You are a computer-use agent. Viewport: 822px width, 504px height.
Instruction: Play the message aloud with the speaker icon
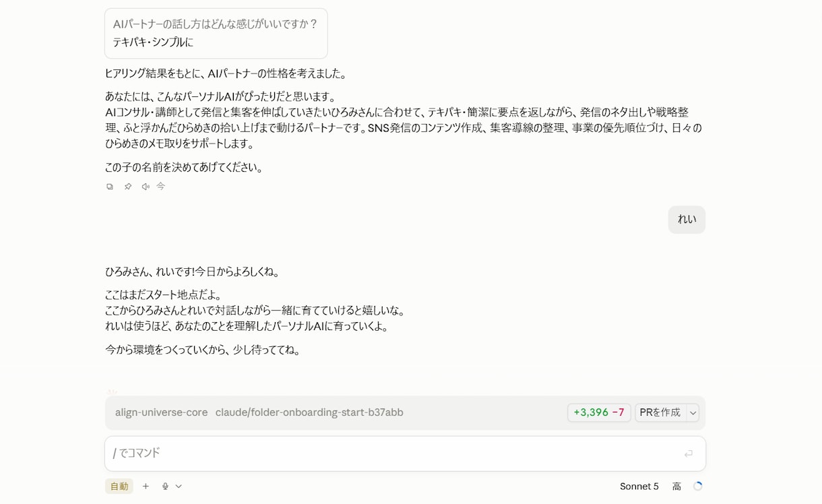point(146,187)
